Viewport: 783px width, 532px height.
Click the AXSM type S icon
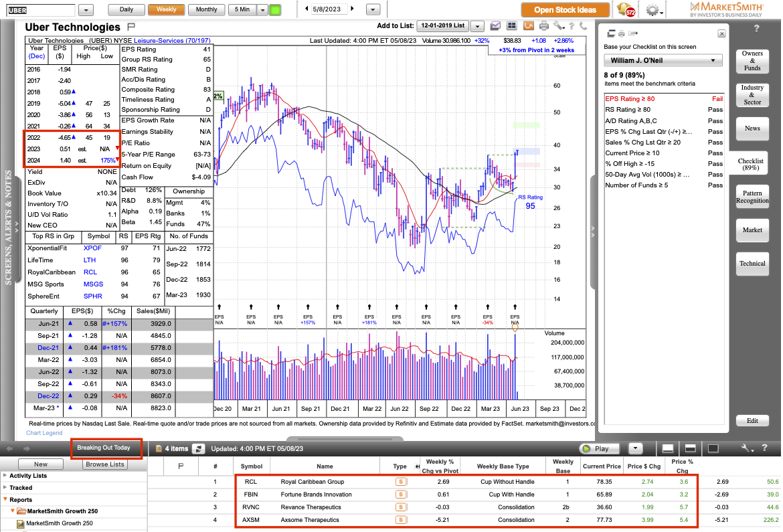point(400,520)
